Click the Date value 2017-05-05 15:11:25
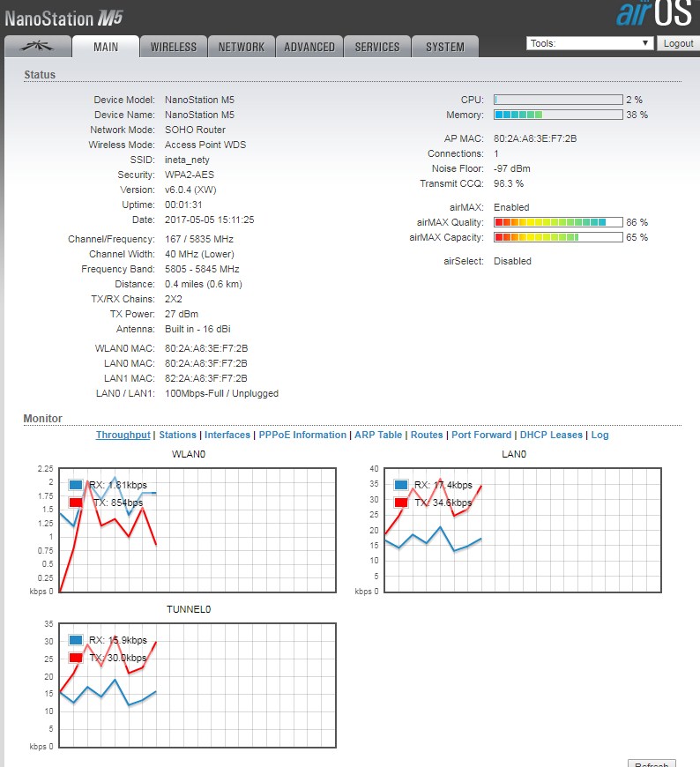The height and width of the screenshot is (767, 700). [x=209, y=220]
